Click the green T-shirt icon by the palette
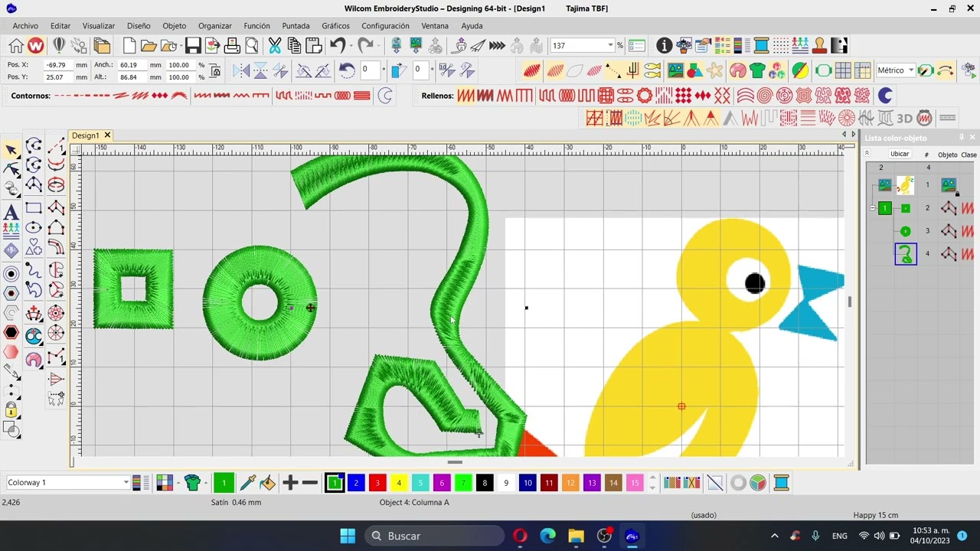 click(192, 483)
